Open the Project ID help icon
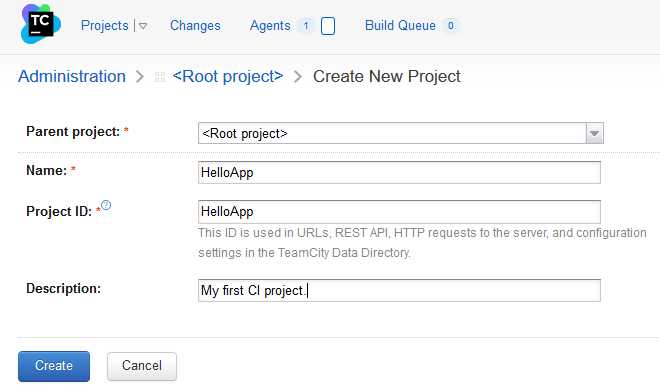This screenshot has width=660, height=385. click(x=106, y=205)
